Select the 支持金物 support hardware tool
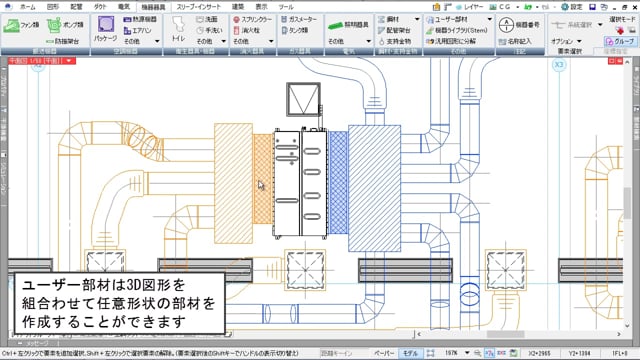This screenshot has width=640, height=360. [x=394, y=41]
